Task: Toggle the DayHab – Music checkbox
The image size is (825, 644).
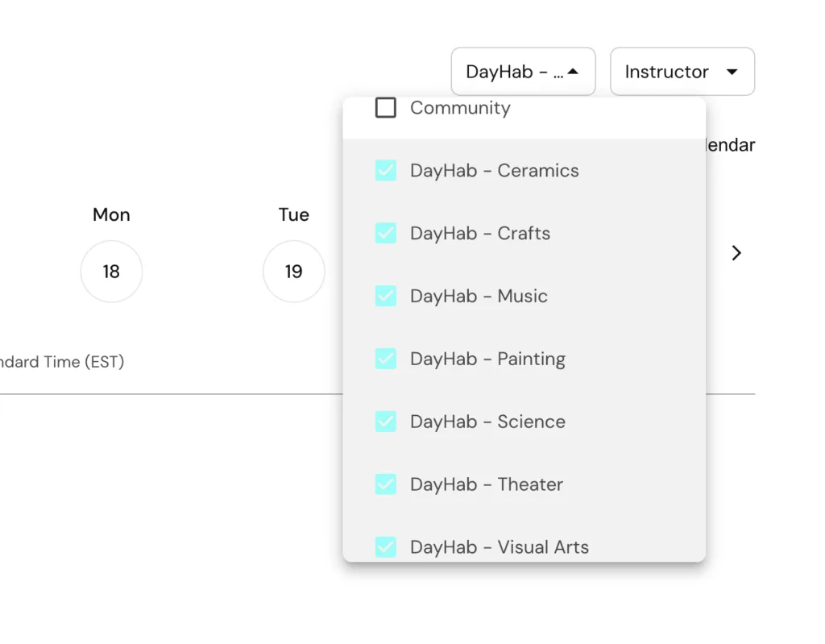Action: 386,296
